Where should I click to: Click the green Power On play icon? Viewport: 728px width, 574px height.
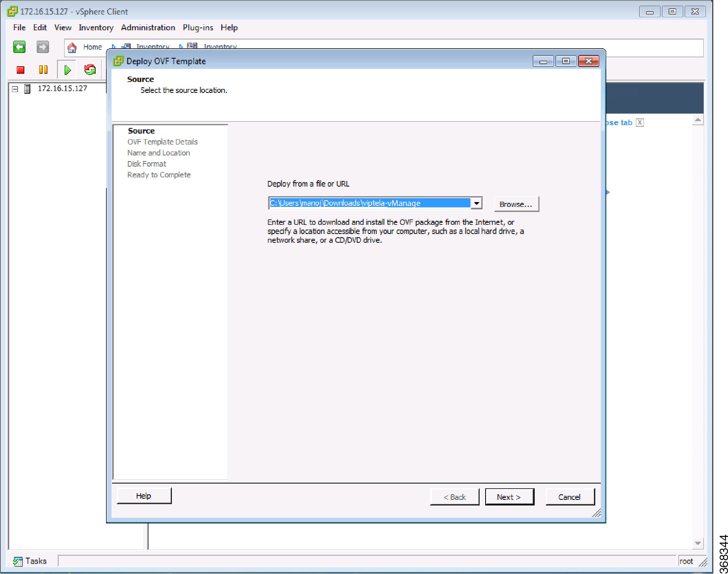coord(67,70)
